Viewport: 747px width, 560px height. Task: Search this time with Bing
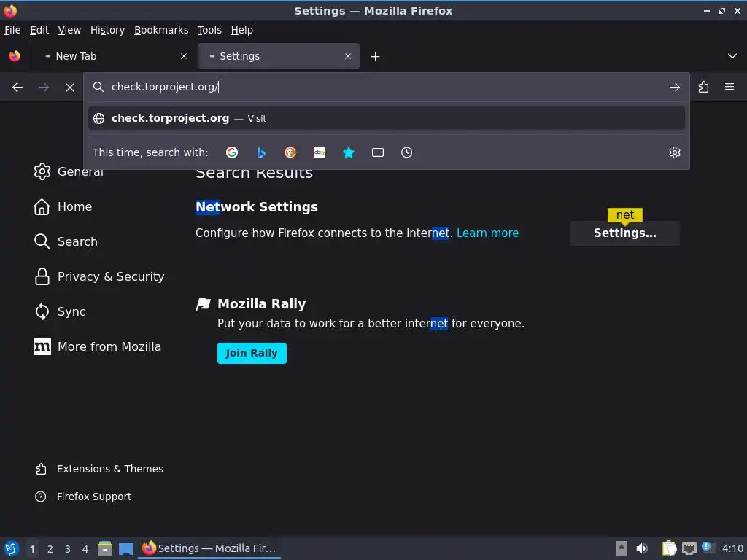[x=261, y=152]
